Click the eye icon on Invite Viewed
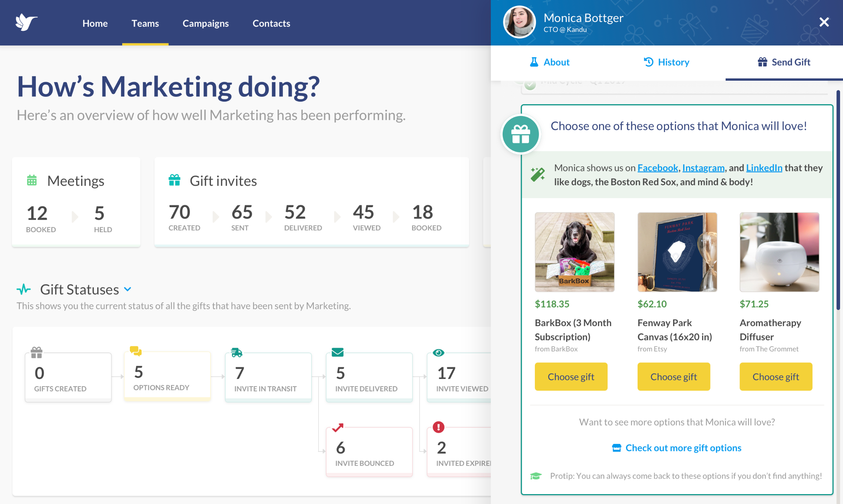The height and width of the screenshot is (504, 843). coord(438,353)
